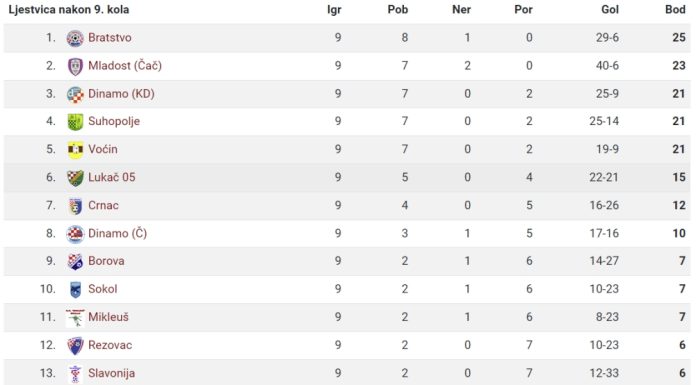Open the Bratstvo team link
The width and height of the screenshot is (696, 385).
110,38
